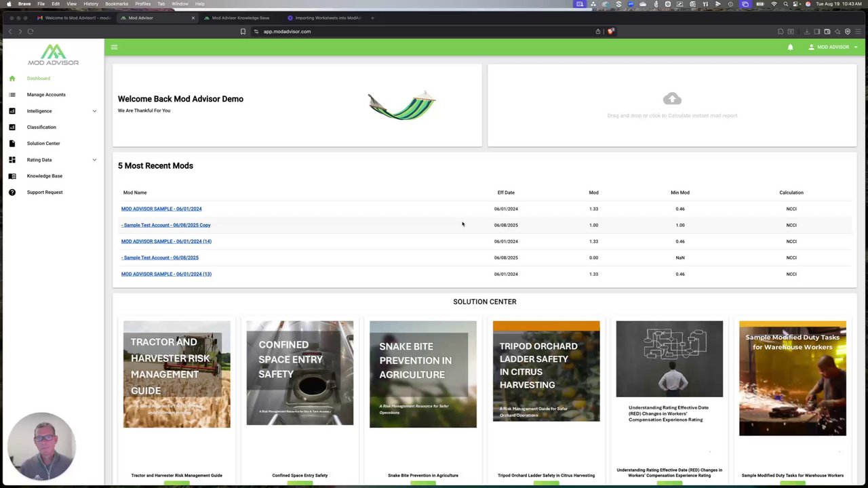Toggle the sidebar with the hamburger menu icon
Viewport: 868px width, 488px height.
(114, 47)
